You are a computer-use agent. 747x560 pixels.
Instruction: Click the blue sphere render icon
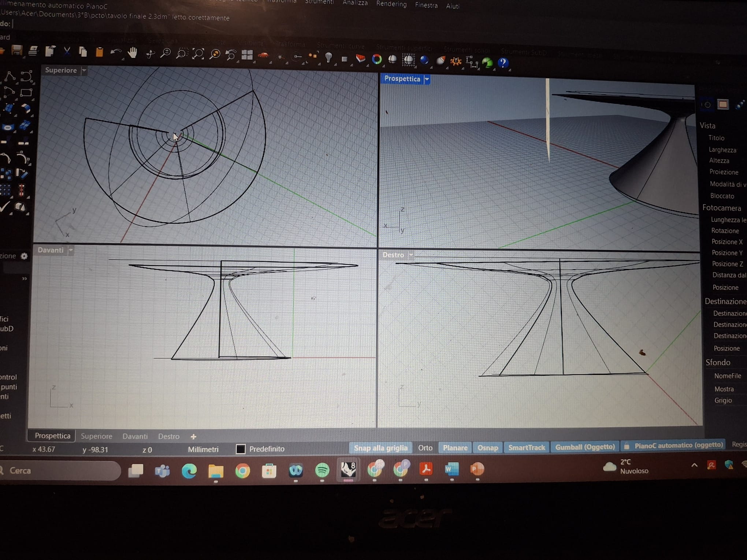click(424, 60)
